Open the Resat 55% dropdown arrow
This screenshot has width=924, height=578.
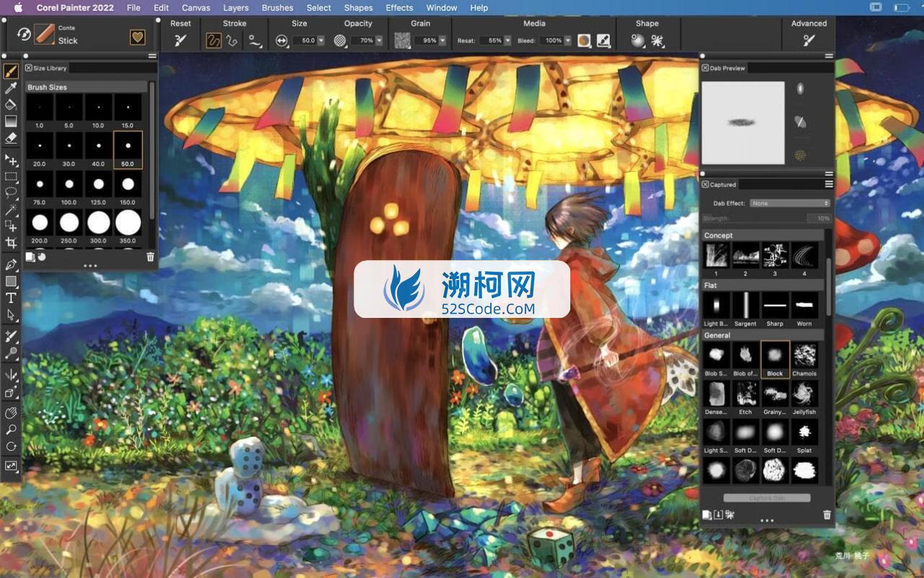[507, 40]
